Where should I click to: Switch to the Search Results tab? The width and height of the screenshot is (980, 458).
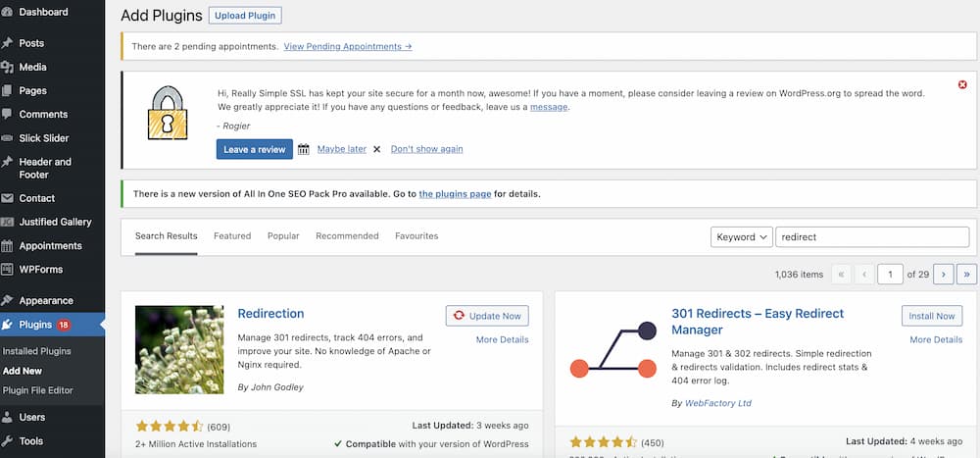[167, 236]
